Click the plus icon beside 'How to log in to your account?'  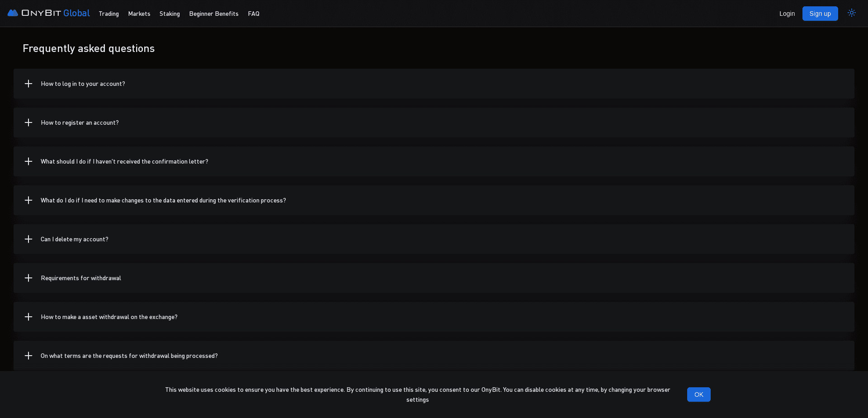click(28, 84)
